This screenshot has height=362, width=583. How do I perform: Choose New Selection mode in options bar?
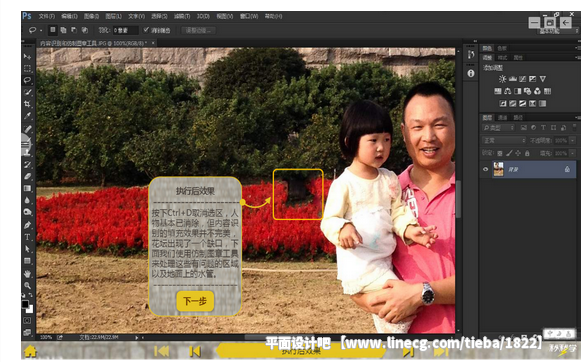[53, 30]
